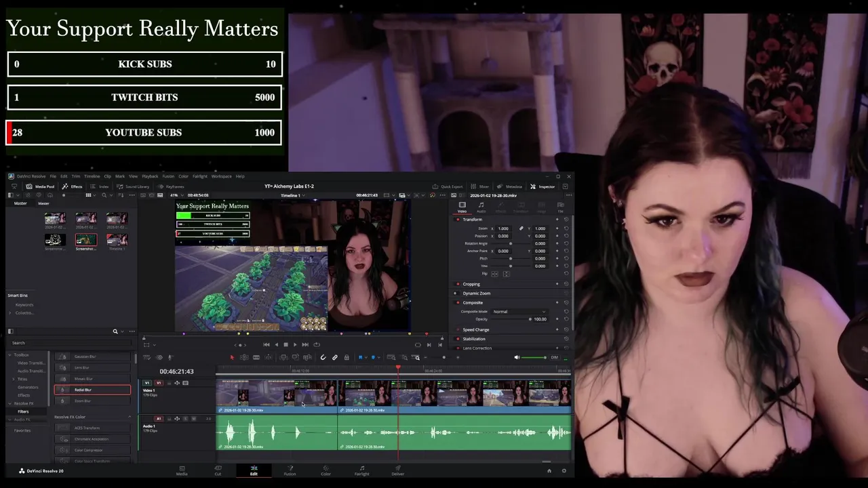Switch to the Fusion page
868x488 pixels.
290,470
